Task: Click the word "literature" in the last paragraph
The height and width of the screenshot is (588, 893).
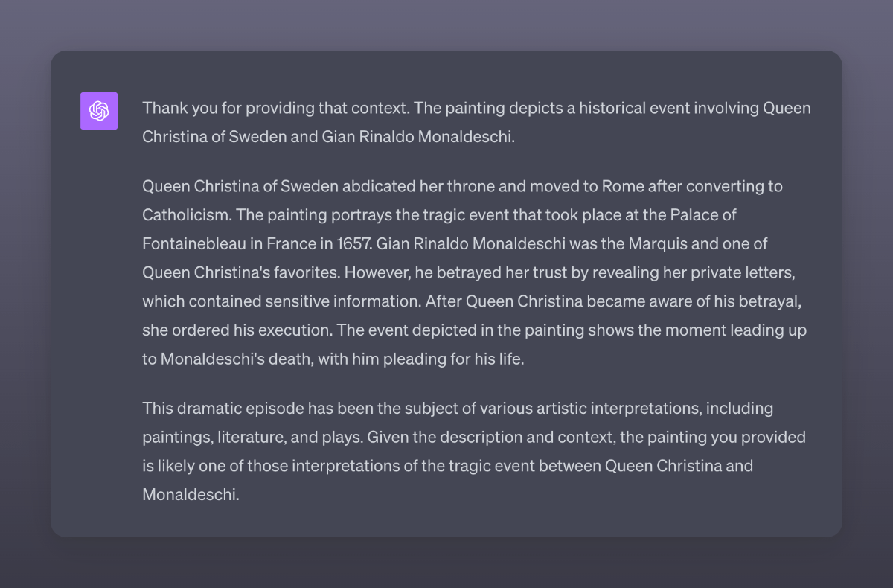Action: coord(251,438)
